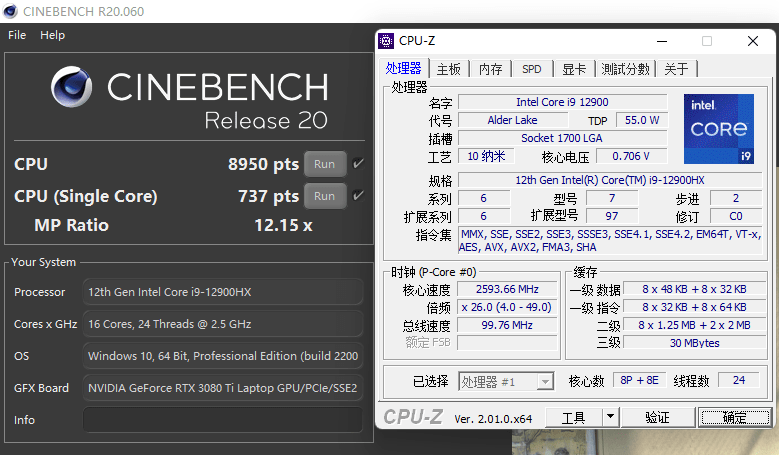Click the multiplier x 26.0 (4.0 - 49.0)
This screenshot has width=779, height=455.
(x=507, y=307)
